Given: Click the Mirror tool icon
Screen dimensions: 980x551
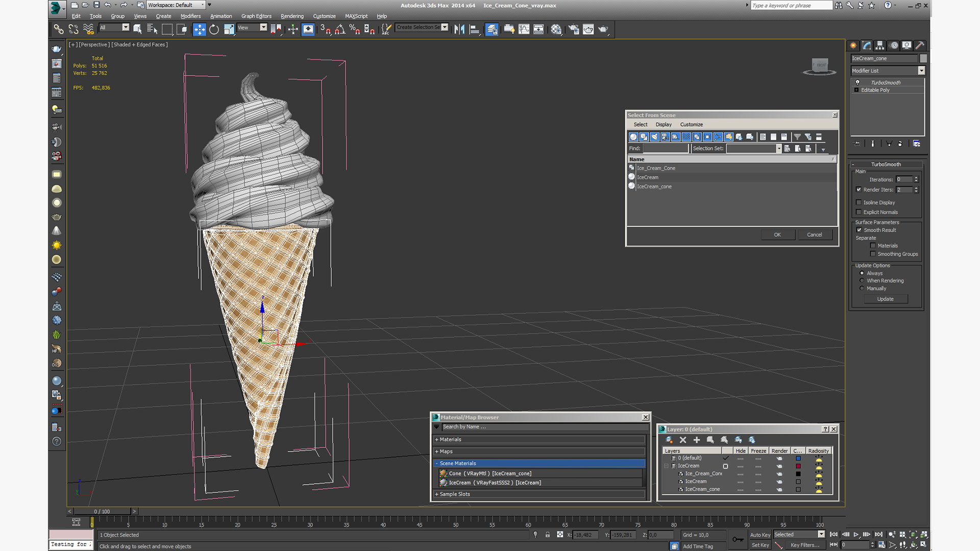Looking at the screenshot, I should pos(459,29).
